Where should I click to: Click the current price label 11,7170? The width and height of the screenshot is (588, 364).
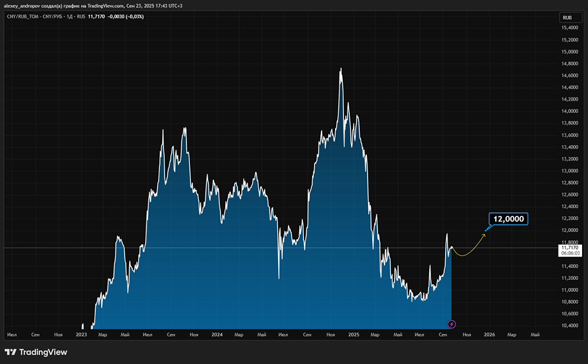[x=570, y=248]
